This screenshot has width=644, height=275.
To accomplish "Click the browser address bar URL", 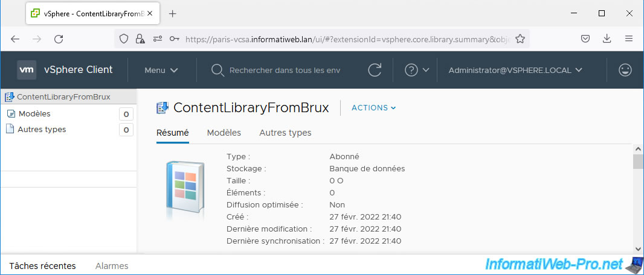I will [349, 39].
